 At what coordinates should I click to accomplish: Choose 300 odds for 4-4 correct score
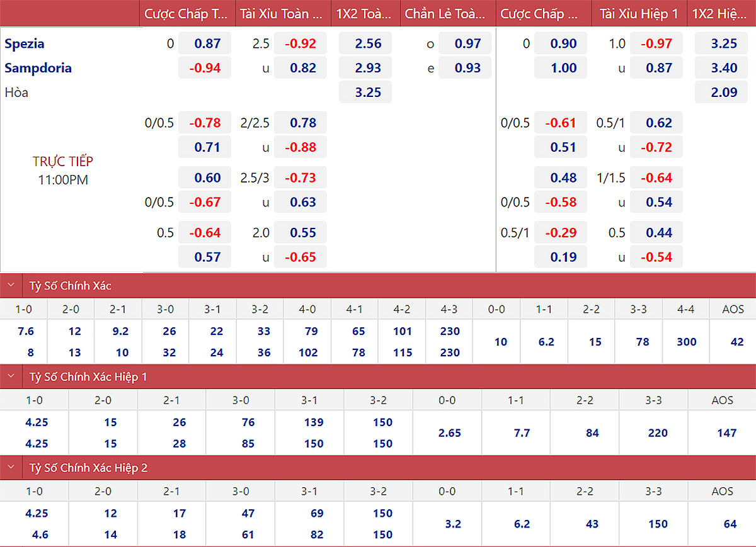pyautogui.click(x=686, y=342)
